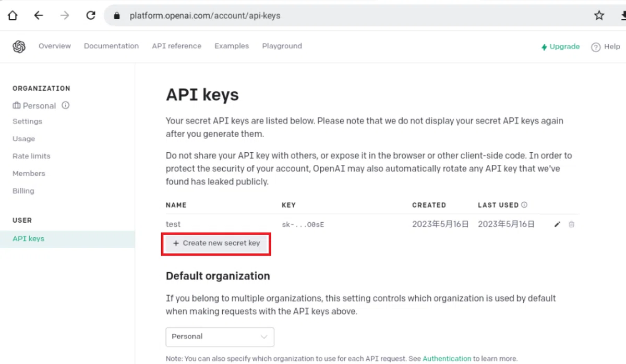The width and height of the screenshot is (626, 364).
Task: Open Rate limits in the sidebar
Action: click(31, 156)
